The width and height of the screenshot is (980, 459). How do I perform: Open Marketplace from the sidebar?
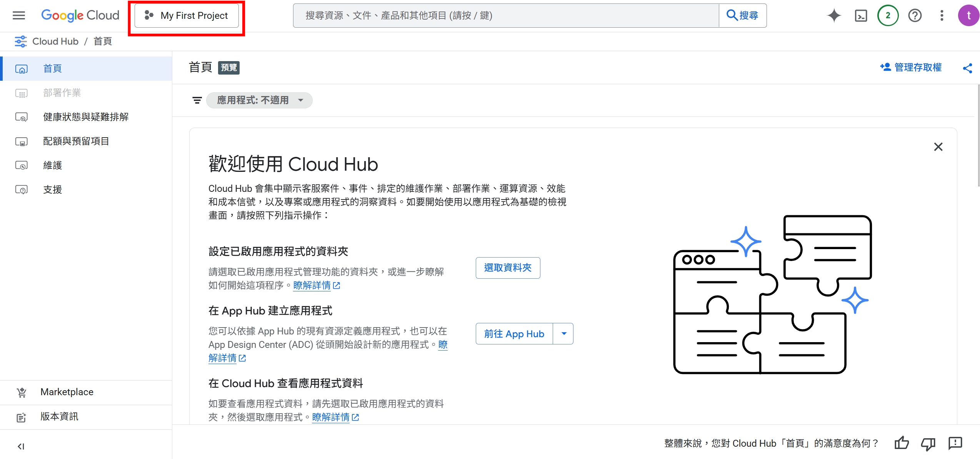(86, 392)
